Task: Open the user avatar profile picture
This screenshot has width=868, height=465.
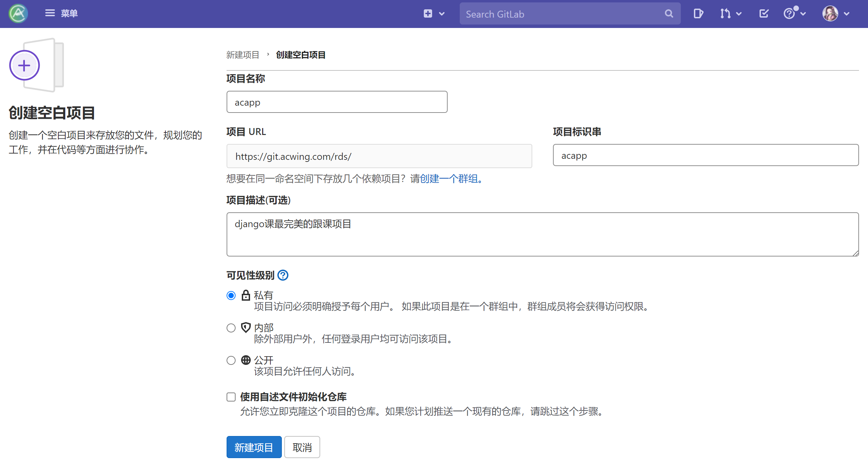Action: [x=830, y=14]
